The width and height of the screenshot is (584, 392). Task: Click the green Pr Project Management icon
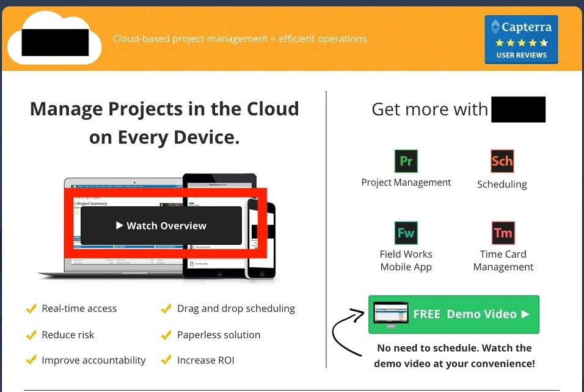point(406,161)
